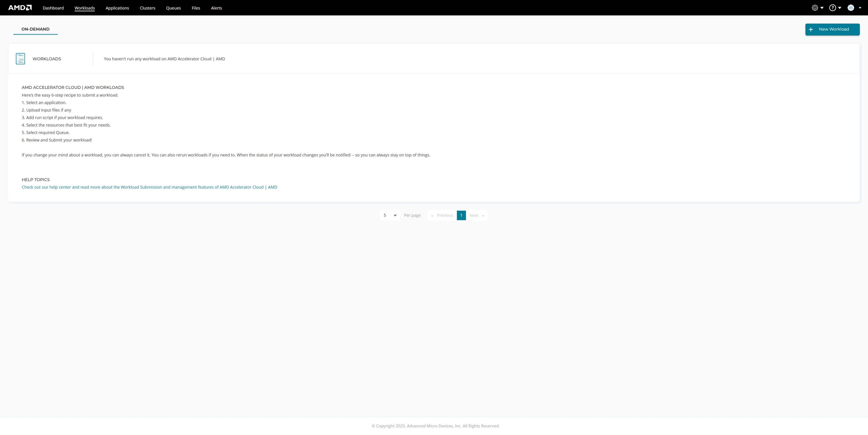Image resolution: width=868 pixels, height=435 pixels.
Task: Go to the Dashboard menu
Action: point(53,8)
